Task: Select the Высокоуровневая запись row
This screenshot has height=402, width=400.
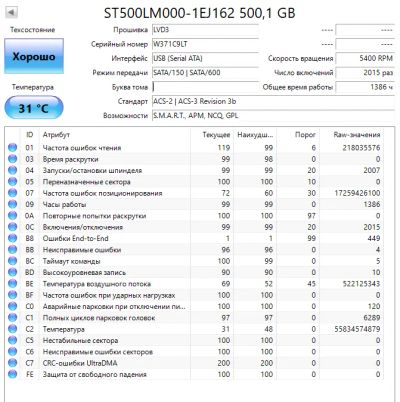Action: coord(195,272)
